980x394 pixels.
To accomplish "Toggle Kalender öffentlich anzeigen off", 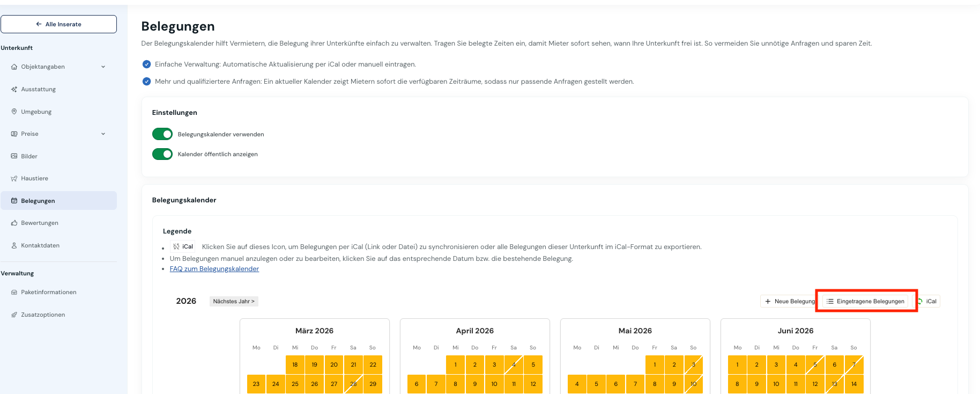I will (162, 154).
